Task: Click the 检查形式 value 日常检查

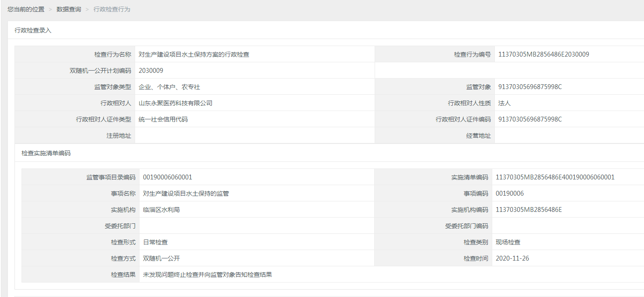Action: 155,242
